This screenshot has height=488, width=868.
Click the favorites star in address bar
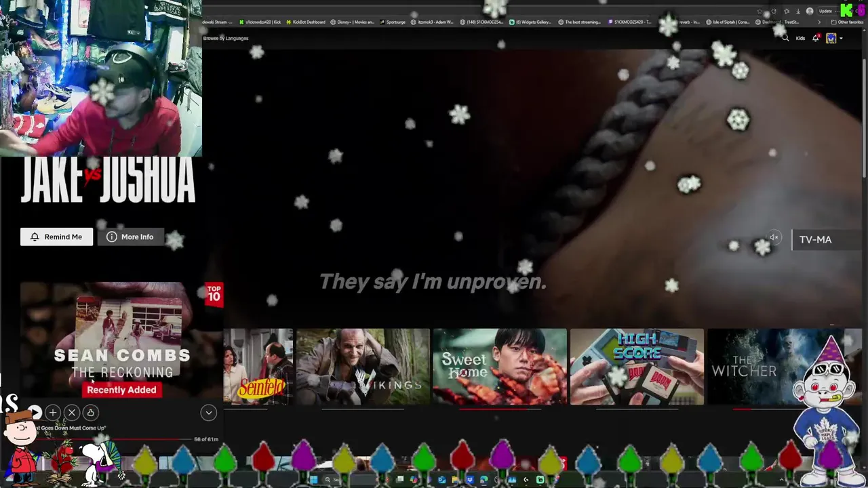pos(759,11)
